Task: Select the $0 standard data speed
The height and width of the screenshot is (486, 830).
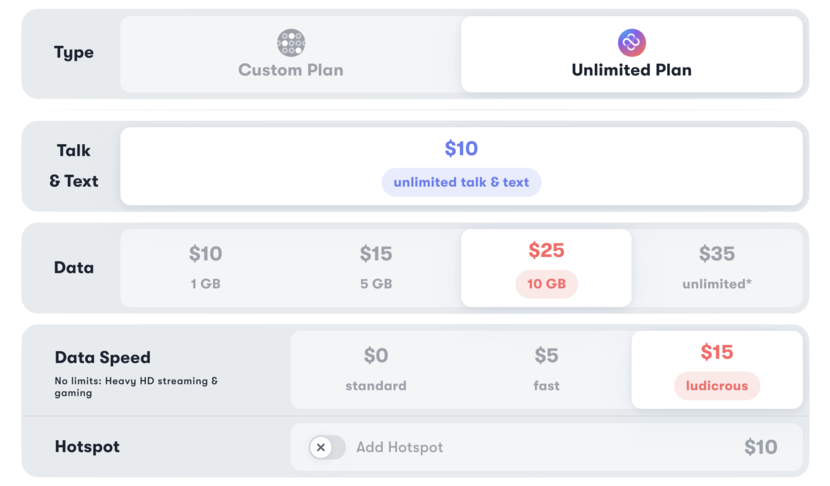Action: point(376,369)
